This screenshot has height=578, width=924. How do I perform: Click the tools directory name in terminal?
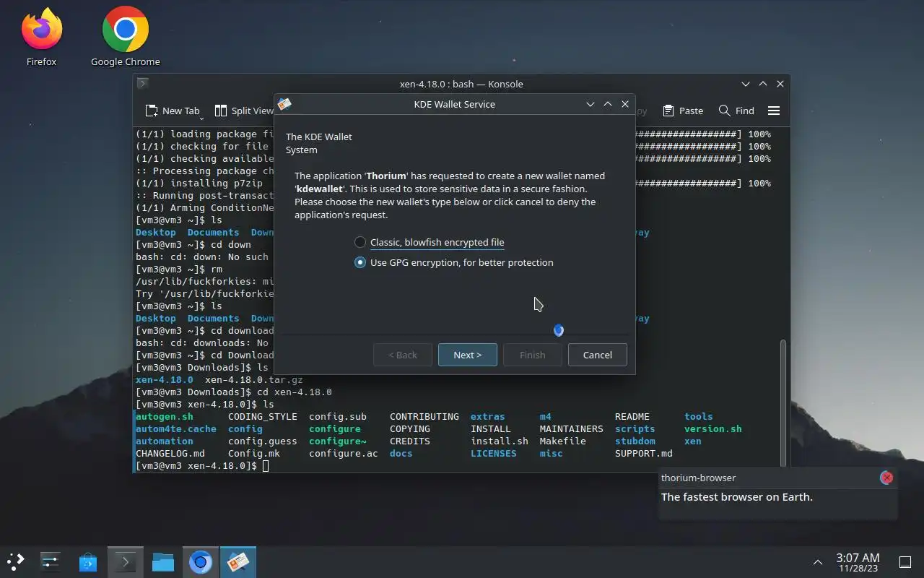pos(699,416)
